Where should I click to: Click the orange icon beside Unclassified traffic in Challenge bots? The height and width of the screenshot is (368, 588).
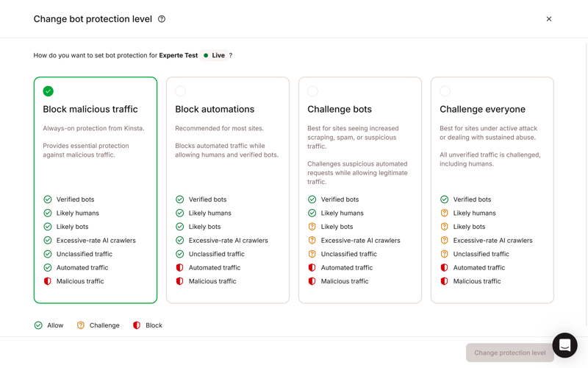click(x=312, y=254)
